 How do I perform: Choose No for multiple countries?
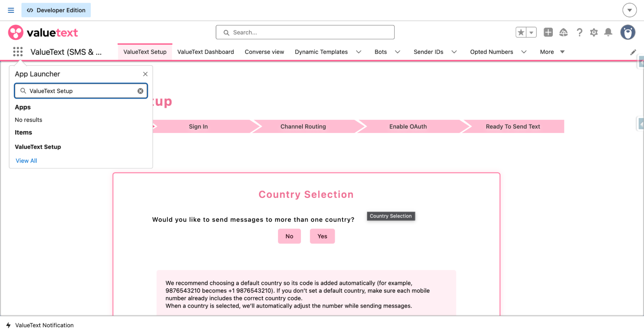pyautogui.click(x=289, y=236)
